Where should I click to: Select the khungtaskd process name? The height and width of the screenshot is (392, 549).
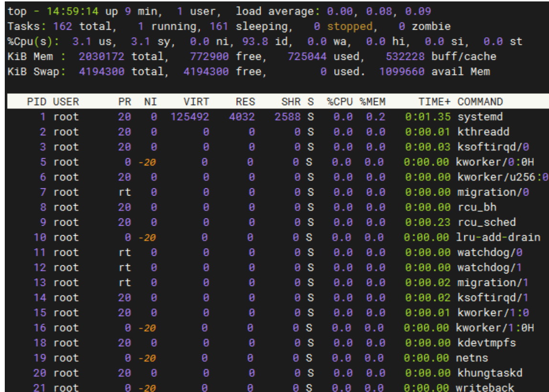(490, 373)
